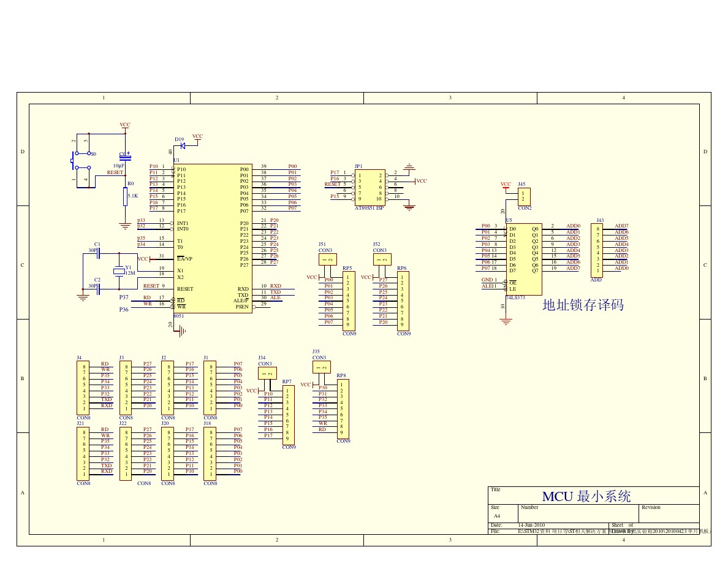The width and height of the screenshot is (728, 563).
Task: Click the J21 CON8 connector
Action: click(83, 454)
